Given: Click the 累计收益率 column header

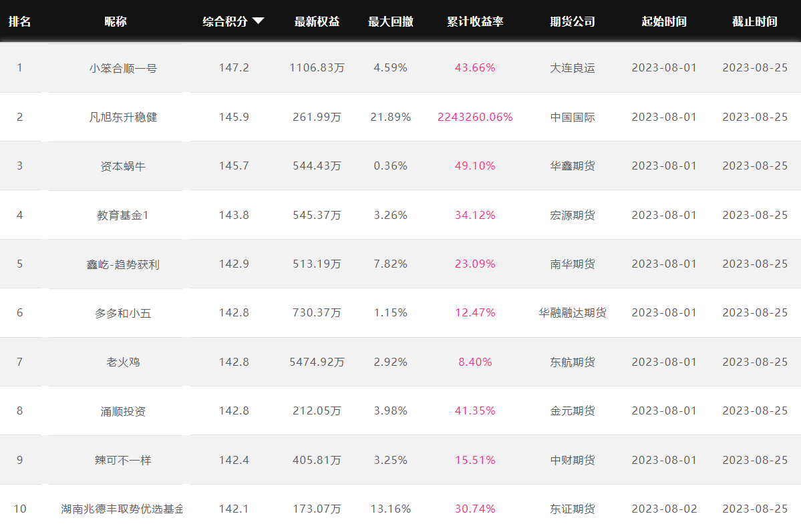Looking at the screenshot, I should [x=475, y=21].
